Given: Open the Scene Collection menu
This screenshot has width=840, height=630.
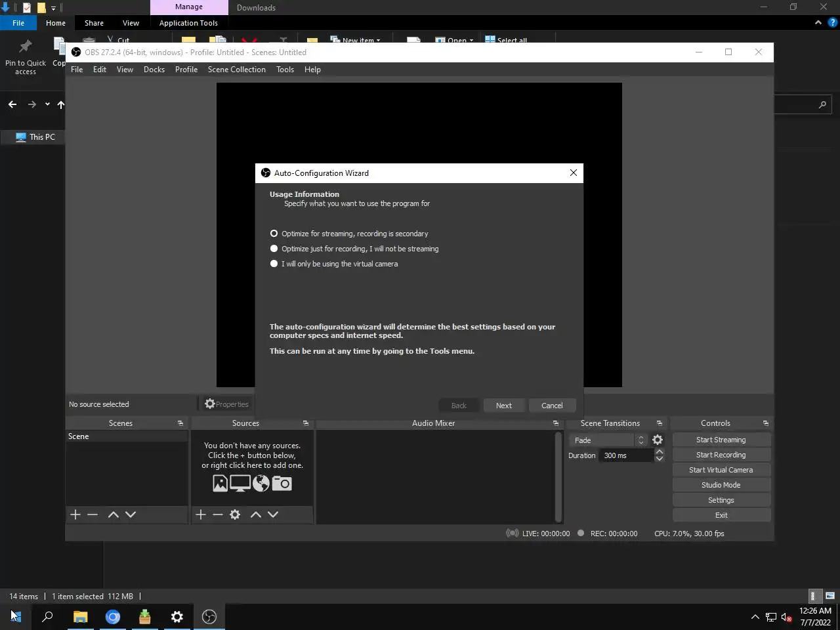Looking at the screenshot, I should point(237,70).
